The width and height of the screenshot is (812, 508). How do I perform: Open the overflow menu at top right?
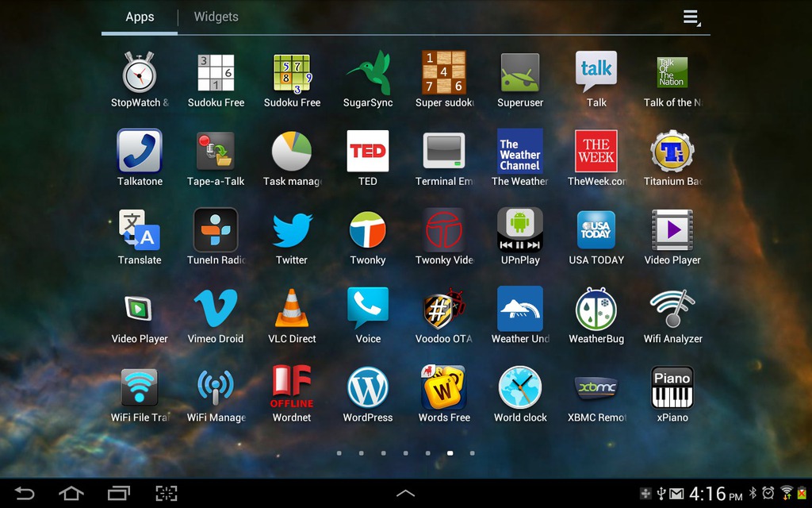click(691, 17)
